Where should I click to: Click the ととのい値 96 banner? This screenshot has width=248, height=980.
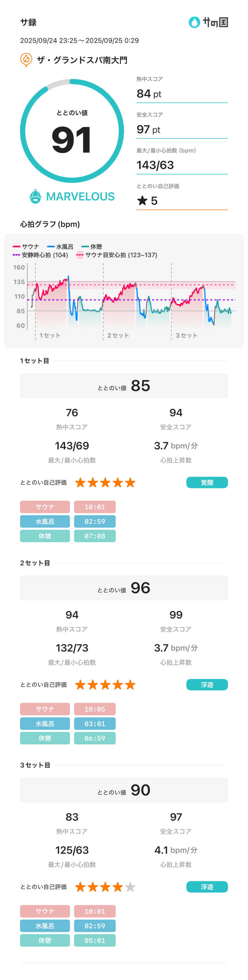pyautogui.click(x=124, y=588)
